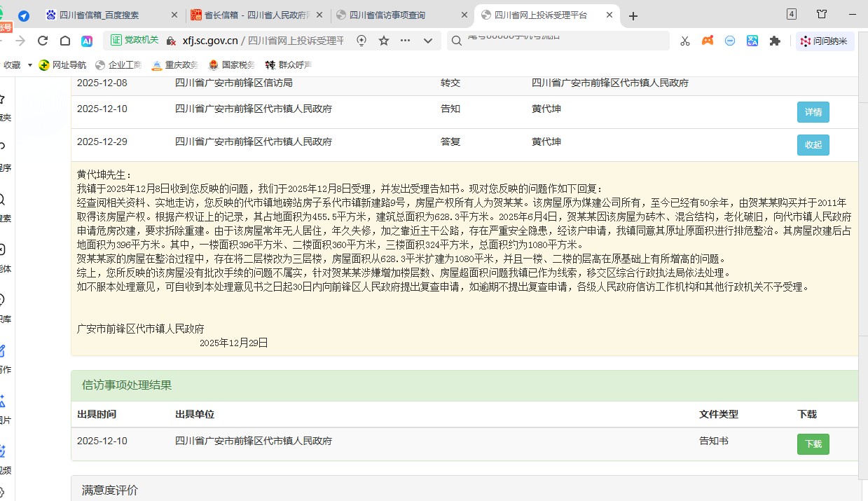This screenshot has width=868, height=501.
Task: Download the 告知书 with the green 下载 button
Action: (813, 444)
